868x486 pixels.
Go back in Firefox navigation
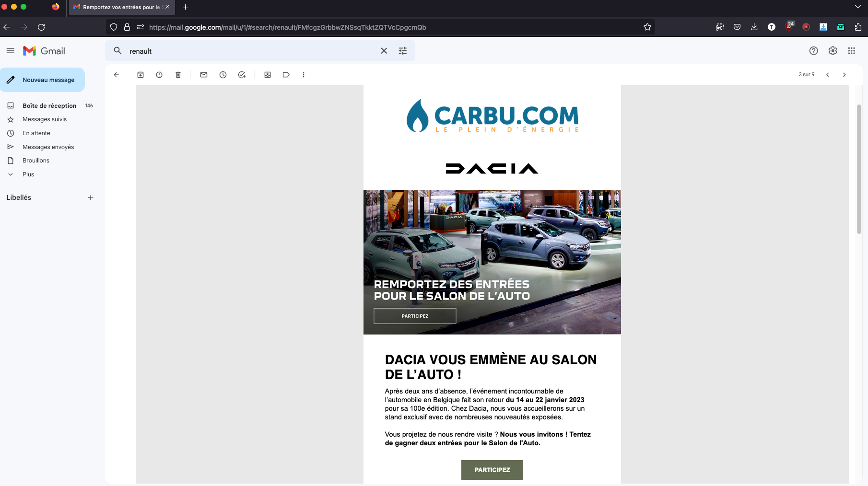(x=7, y=27)
